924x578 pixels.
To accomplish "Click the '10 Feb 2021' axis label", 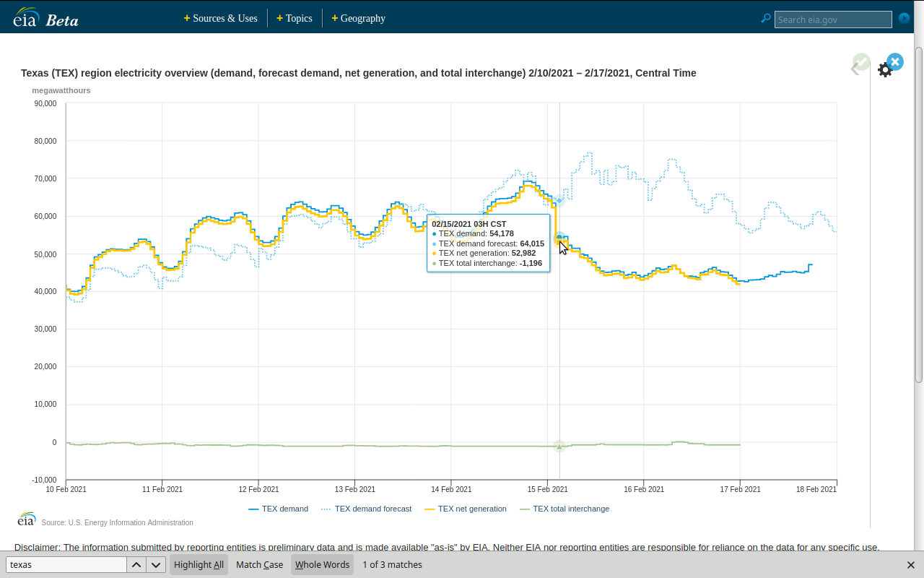I will 66,489.
